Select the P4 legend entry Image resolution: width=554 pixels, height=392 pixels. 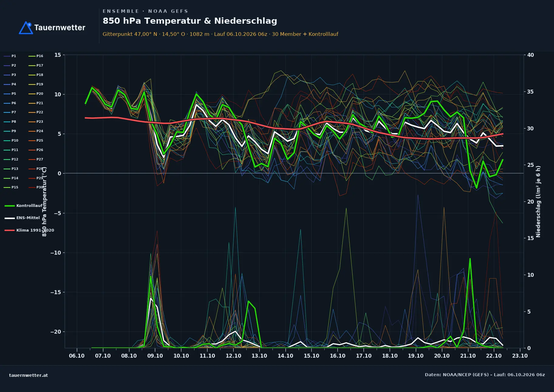pyautogui.click(x=10, y=84)
